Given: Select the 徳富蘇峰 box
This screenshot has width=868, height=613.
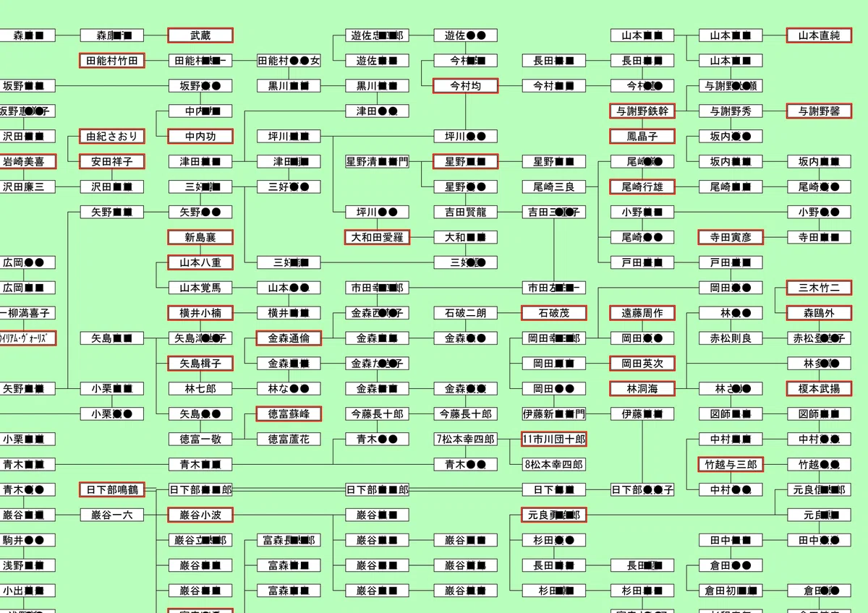Looking at the screenshot, I should [289, 413].
